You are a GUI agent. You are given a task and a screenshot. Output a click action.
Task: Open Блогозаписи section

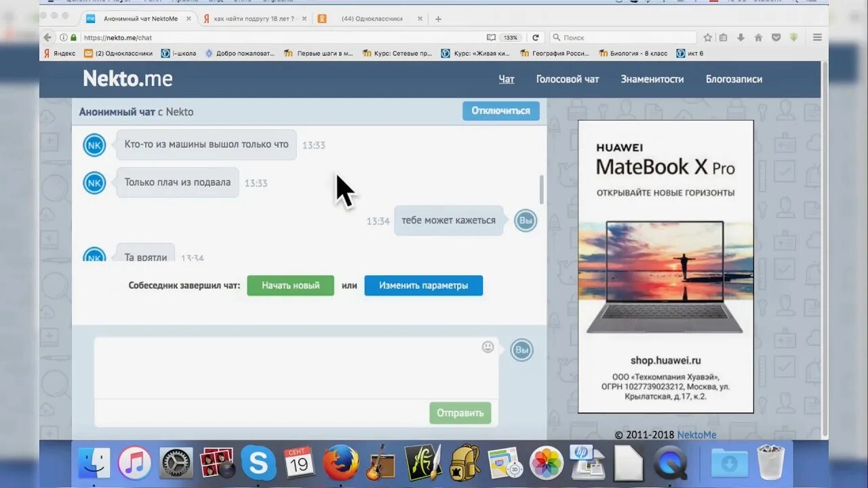coord(734,79)
